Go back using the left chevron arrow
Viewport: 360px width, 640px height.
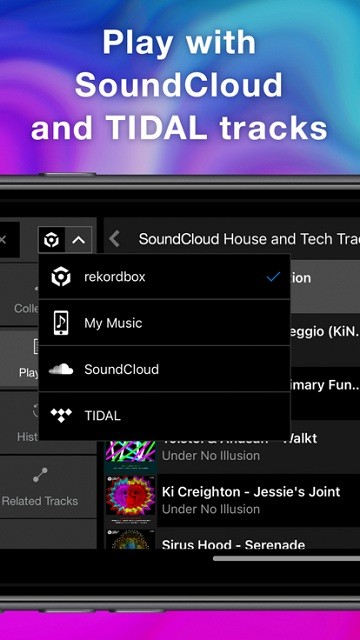pyautogui.click(x=115, y=239)
